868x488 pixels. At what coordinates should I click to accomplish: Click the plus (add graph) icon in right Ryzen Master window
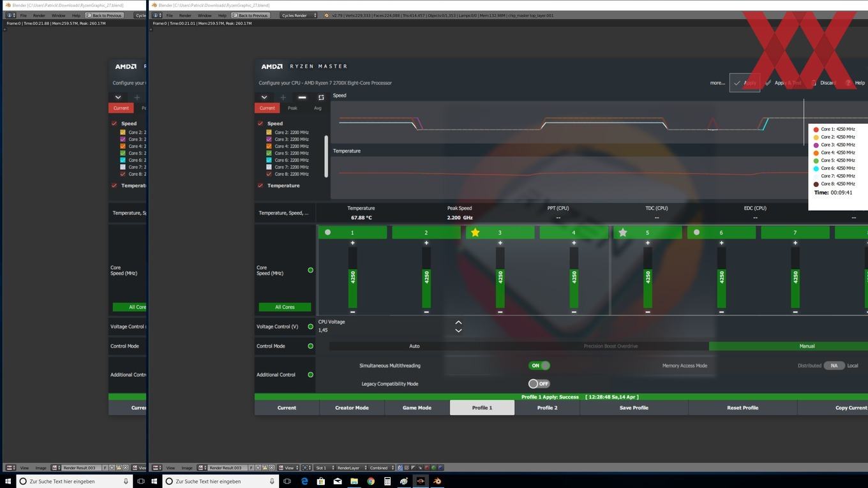point(283,98)
